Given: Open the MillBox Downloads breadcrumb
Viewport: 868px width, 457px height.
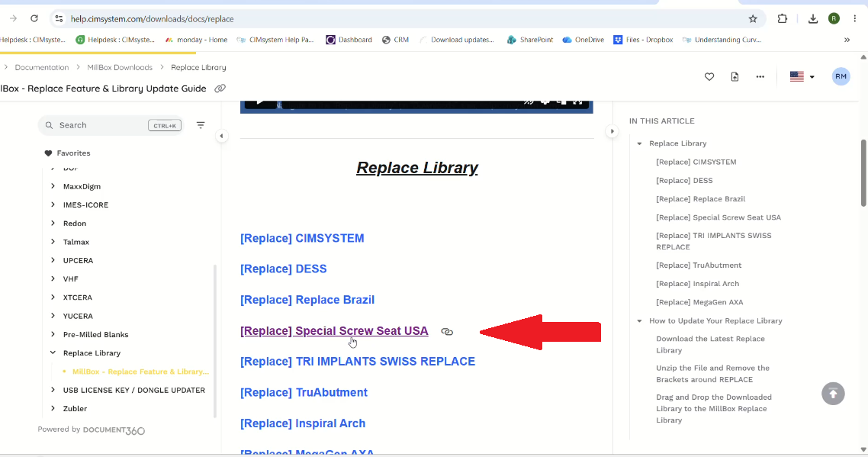Looking at the screenshot, I should tap(120, 67).
